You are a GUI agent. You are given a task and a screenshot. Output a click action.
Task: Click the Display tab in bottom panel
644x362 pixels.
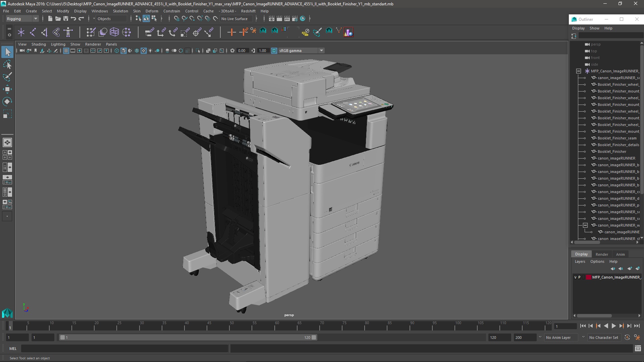[581, 254]
